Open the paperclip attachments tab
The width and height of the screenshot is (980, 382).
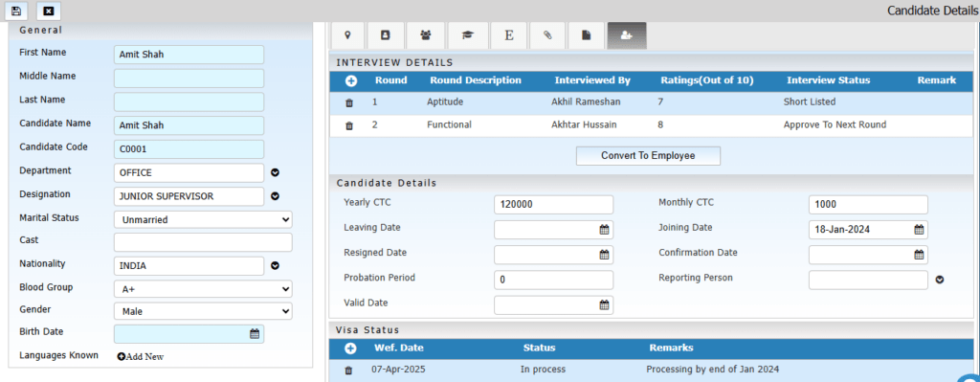coord(547,35)
